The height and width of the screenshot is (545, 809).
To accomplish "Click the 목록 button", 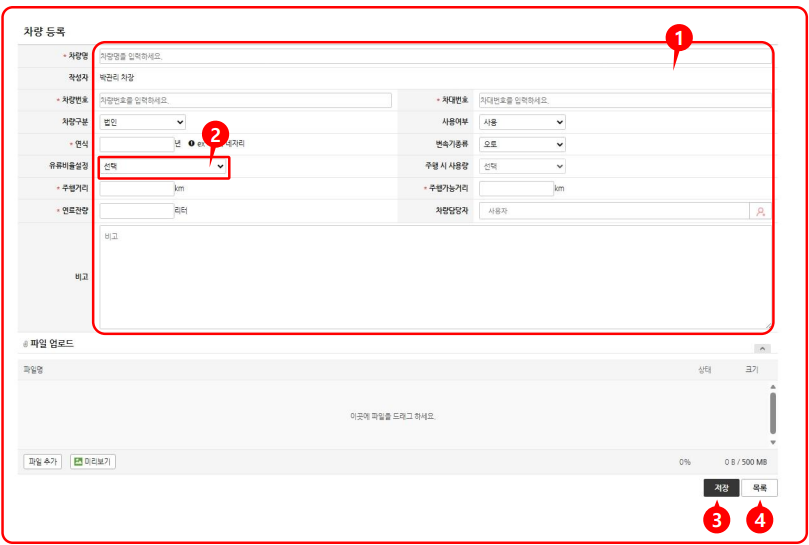I will (x=759, y=488).
